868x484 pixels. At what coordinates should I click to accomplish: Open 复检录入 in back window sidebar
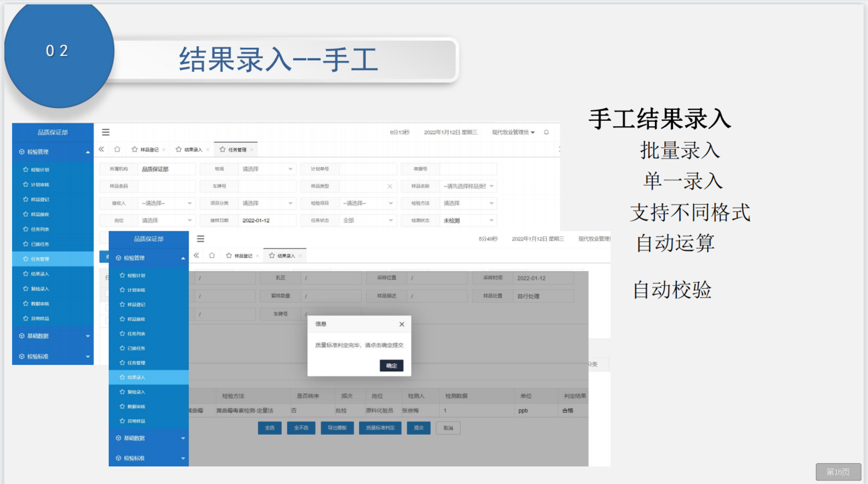[53, 289]
